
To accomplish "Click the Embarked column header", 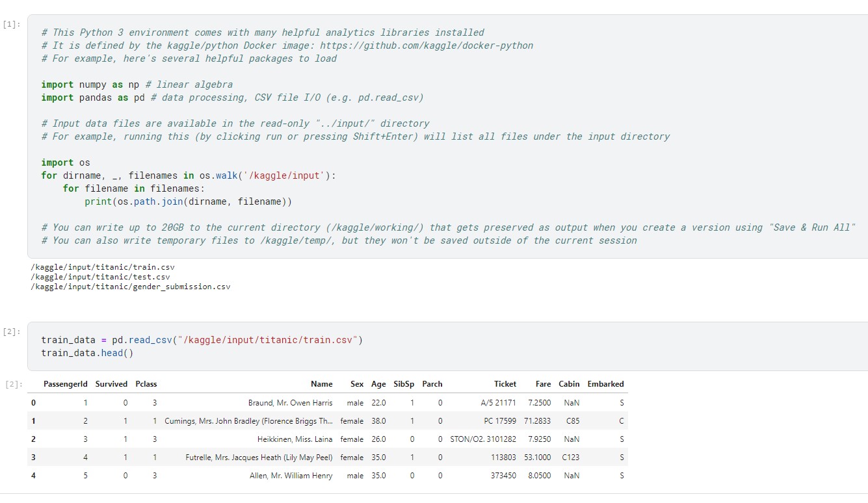I will [x=605, y=383].
